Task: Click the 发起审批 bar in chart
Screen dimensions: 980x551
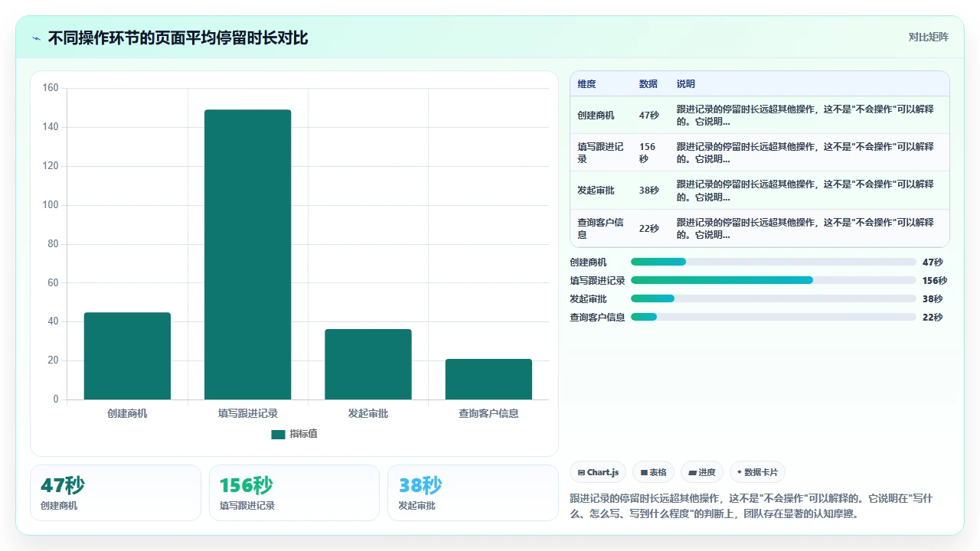Action: tap(368, 364)
